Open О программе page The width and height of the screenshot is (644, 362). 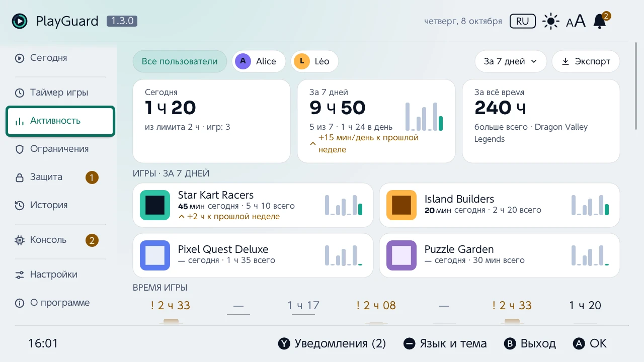[x=60, y=303]
